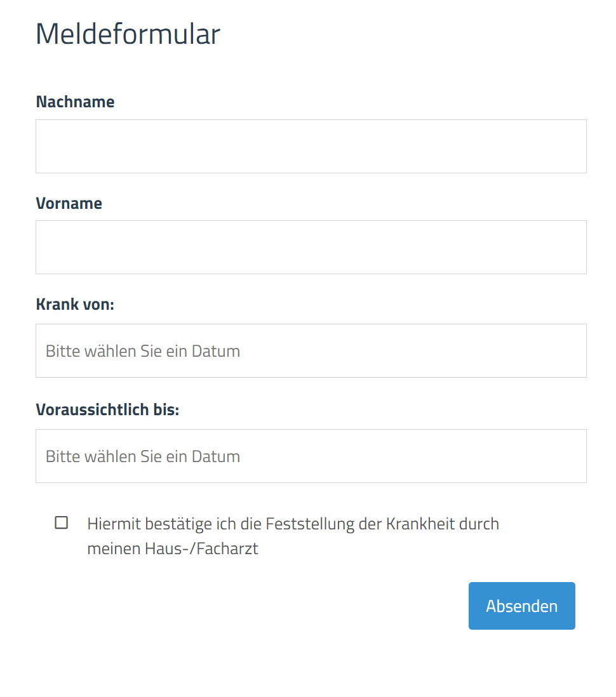Place cursor in the first name box
Image resolution: width=616 pixels, height=697 pixels.
coord(311,247)
